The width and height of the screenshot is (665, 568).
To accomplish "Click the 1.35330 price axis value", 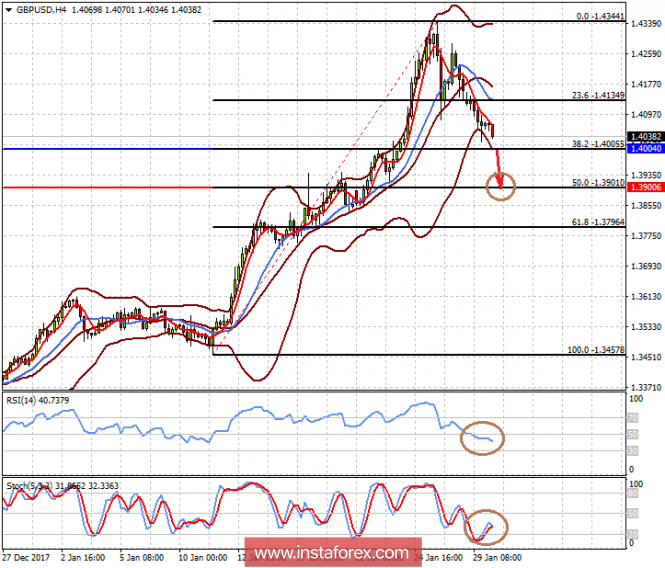I will tap(646, 327).
